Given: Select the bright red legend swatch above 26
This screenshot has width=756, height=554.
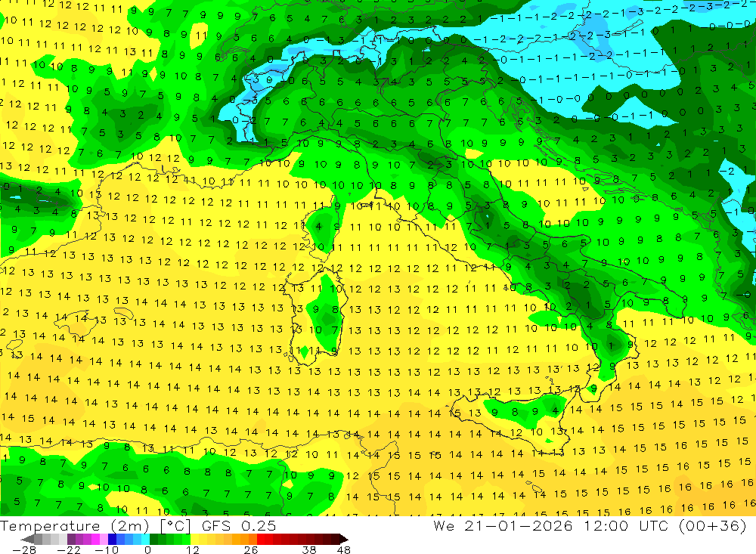Looking at the screenshot, I should (x=261, y=539).
